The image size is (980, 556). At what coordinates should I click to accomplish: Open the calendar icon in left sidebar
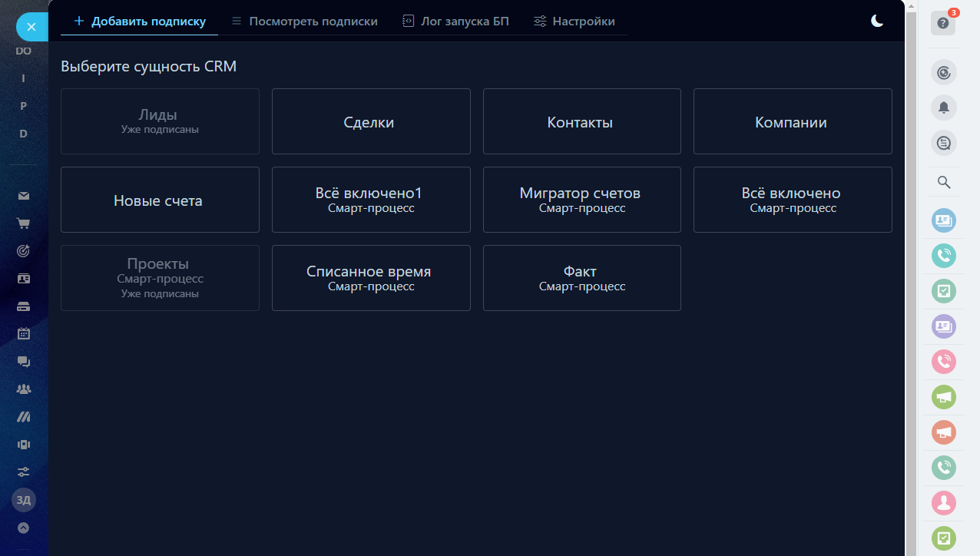coord(24,334)
